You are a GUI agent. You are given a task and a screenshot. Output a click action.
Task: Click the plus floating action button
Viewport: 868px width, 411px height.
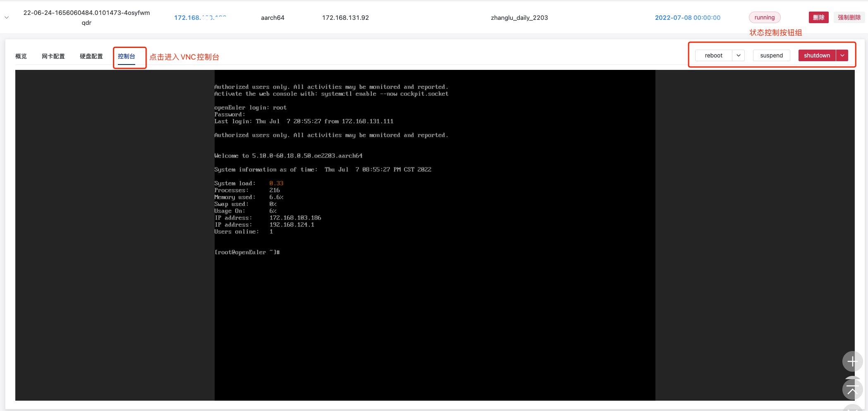852,362
